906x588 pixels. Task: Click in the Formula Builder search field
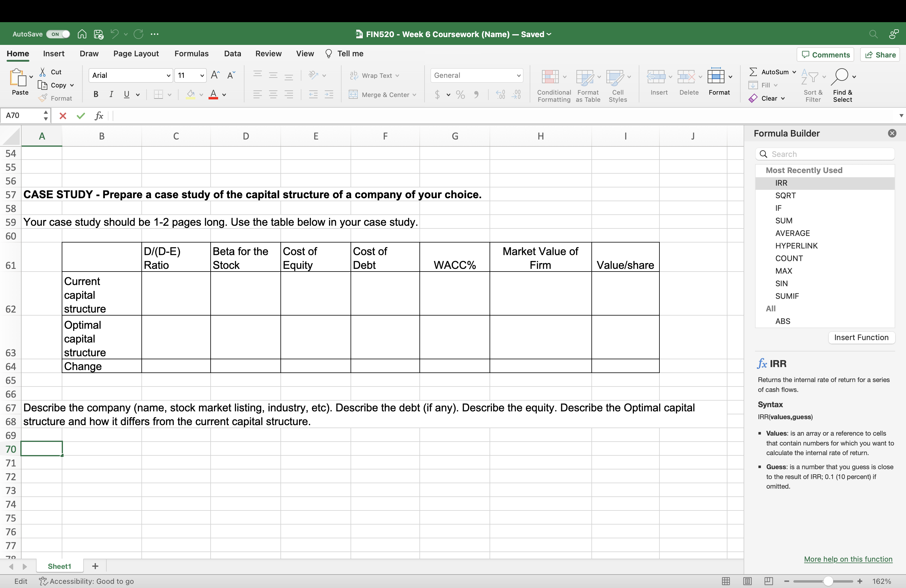point(825,154)
